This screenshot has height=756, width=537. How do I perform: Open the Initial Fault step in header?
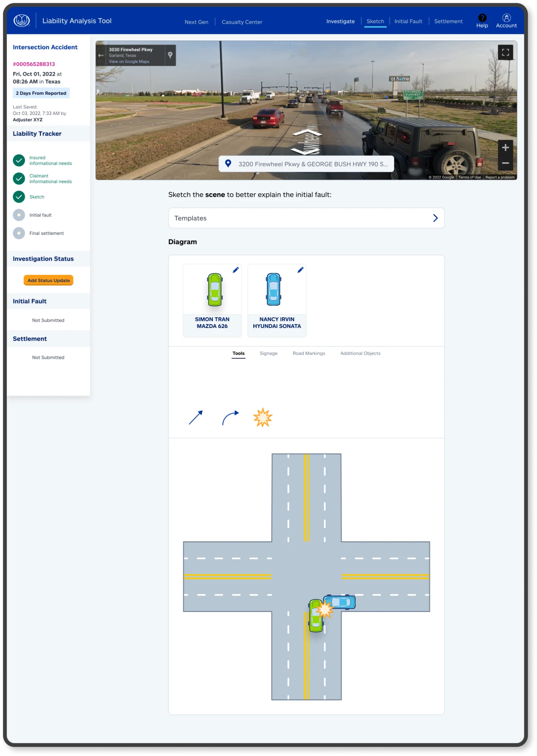[x=408, y=21]
